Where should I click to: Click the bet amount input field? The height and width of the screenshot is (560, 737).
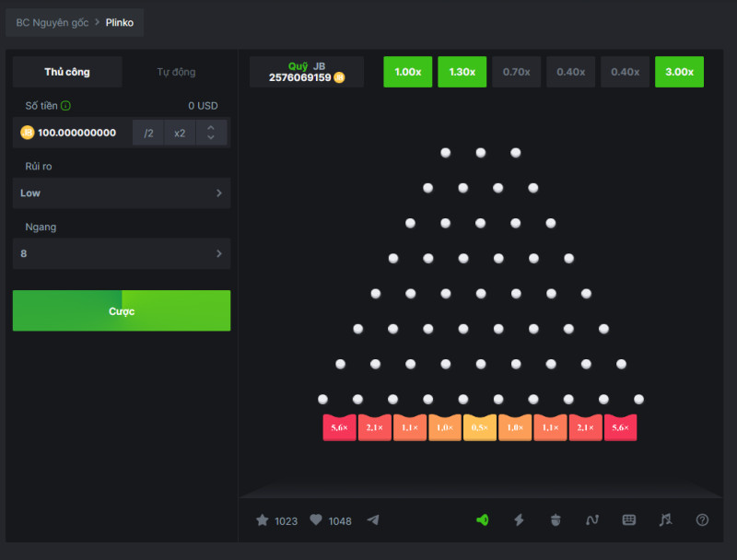pyautogui.click(x=73, y=133)
